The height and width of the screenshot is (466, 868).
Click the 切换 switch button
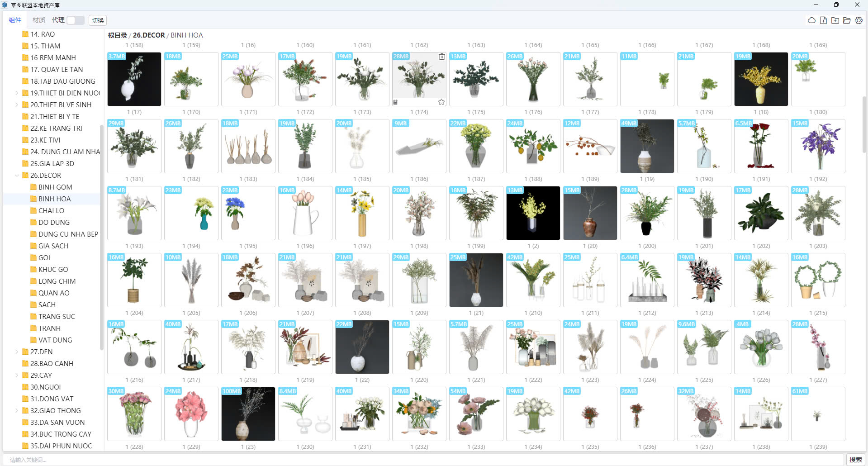pos(98,20)
